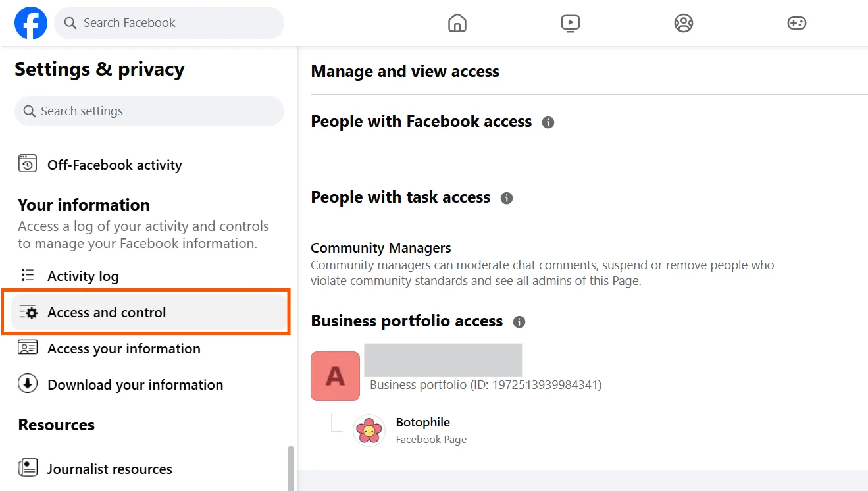Viewport: 868px width, 491px height.
Task: Open info tooltip beside People with task access
Action: coord(507,197)
